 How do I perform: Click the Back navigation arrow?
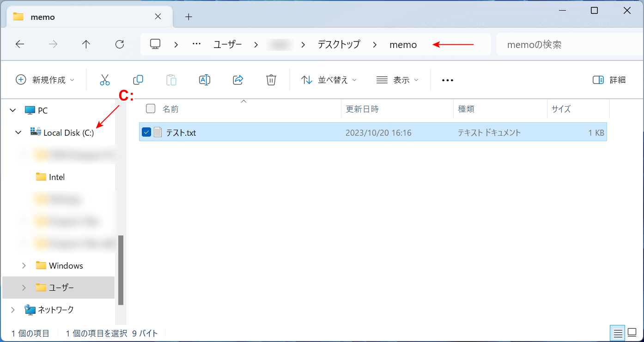(20, 44)
